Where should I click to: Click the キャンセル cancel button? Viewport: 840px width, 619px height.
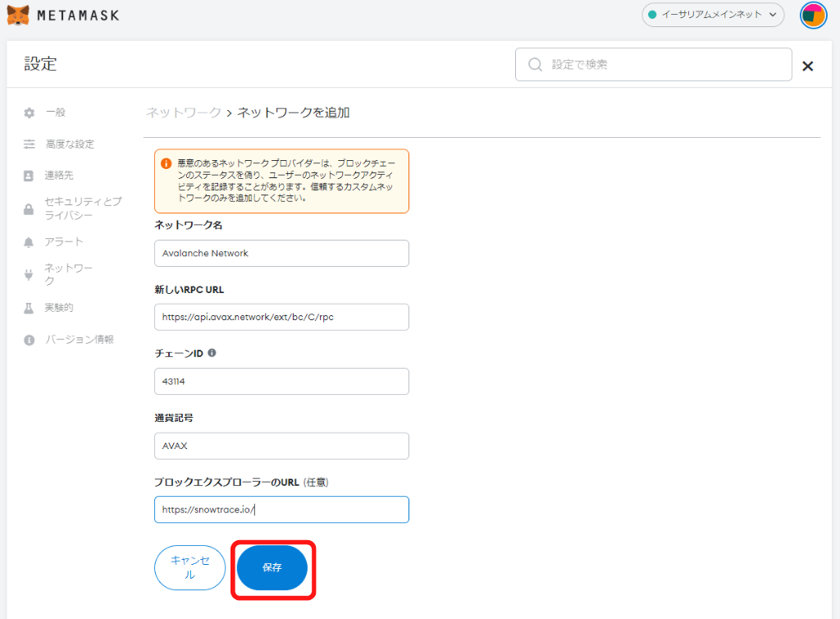[x=189, y=567]
